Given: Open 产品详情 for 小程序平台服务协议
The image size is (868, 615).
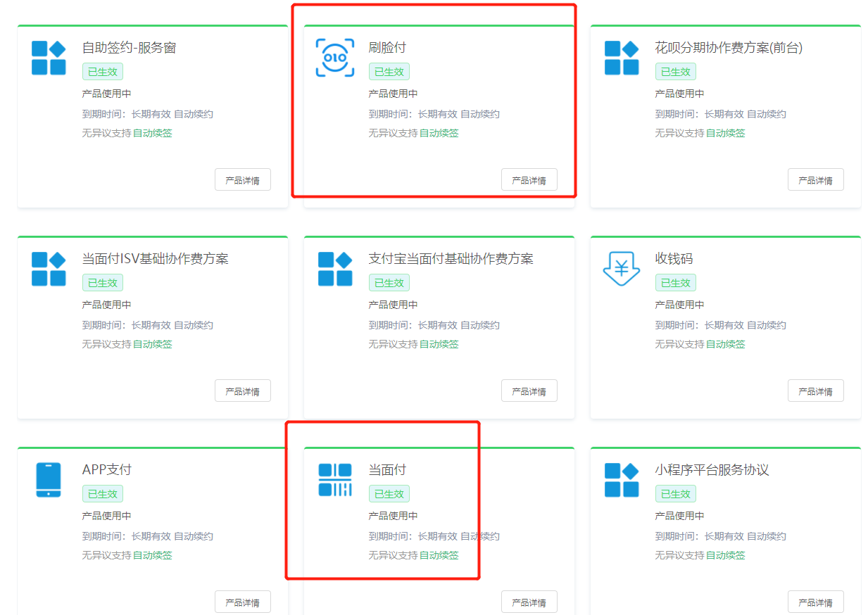Looking at the screenshot, I should pyautogui.click(x=816, y=602).
